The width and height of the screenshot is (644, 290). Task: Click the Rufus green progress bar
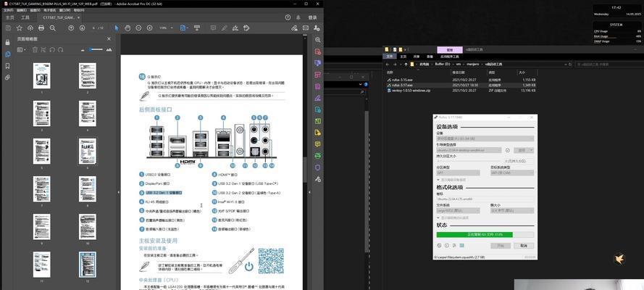(485, 235)
